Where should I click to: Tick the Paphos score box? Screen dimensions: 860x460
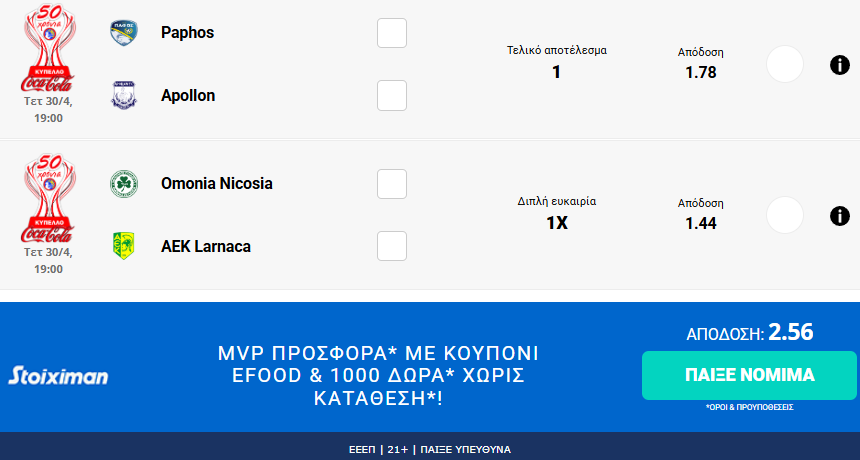[x=392, y=33]
